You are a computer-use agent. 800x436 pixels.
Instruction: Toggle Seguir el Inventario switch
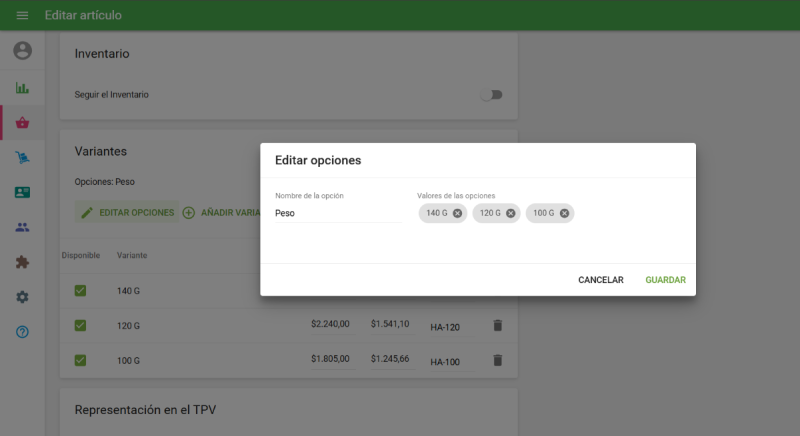(491, 95)
